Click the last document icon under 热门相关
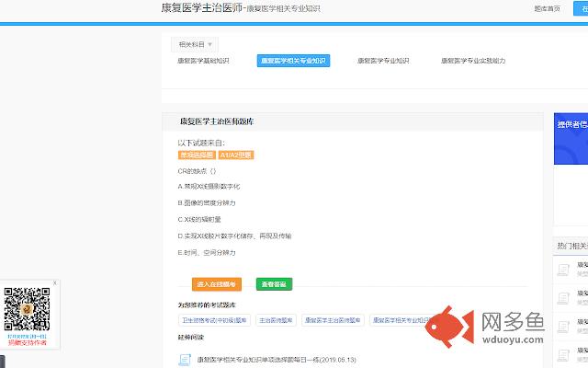This screenshot has width=588, height=368. (563, 355)
